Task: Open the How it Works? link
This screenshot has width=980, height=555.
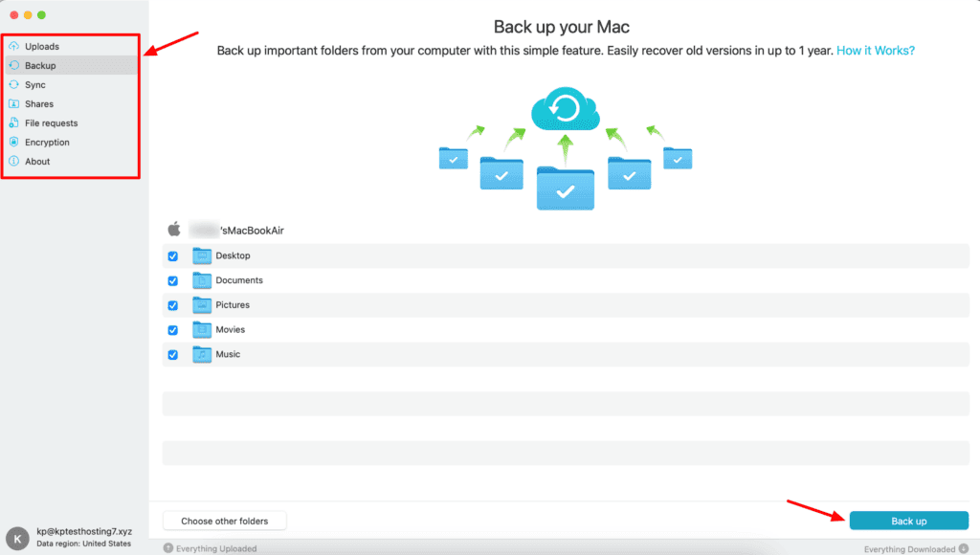Action: [875, 50]
